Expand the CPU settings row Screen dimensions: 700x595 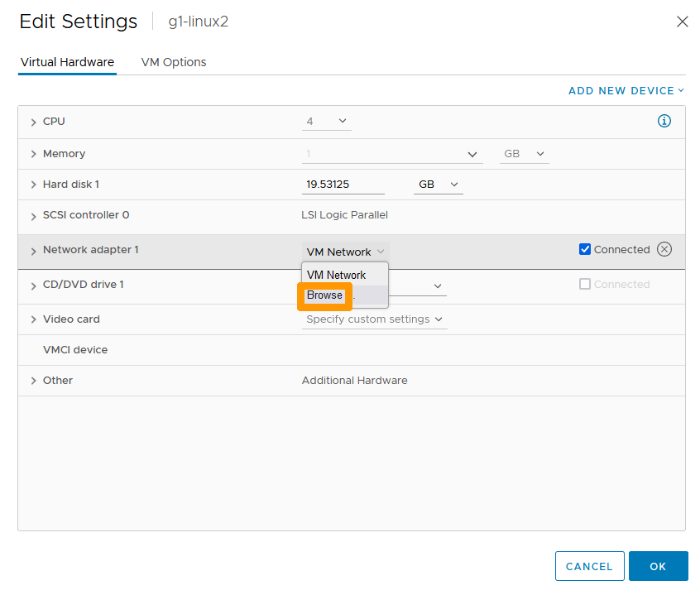(x=34, y=122)
